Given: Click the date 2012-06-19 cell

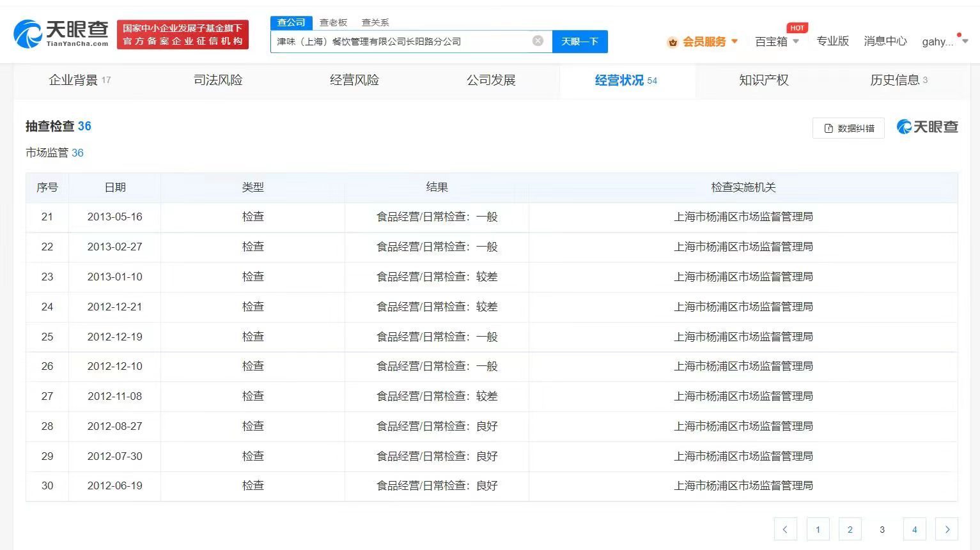Looking at the screenshot, I should coord(115,485).
